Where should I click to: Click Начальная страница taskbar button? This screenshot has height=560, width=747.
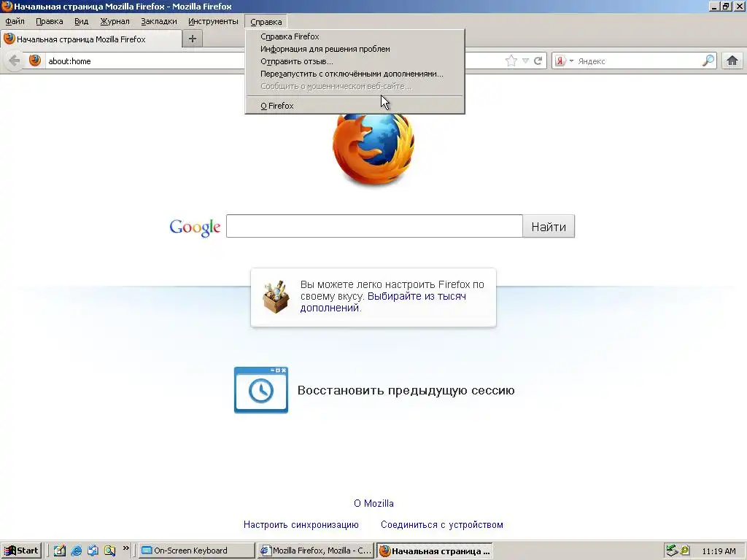[x=435, y=551]
